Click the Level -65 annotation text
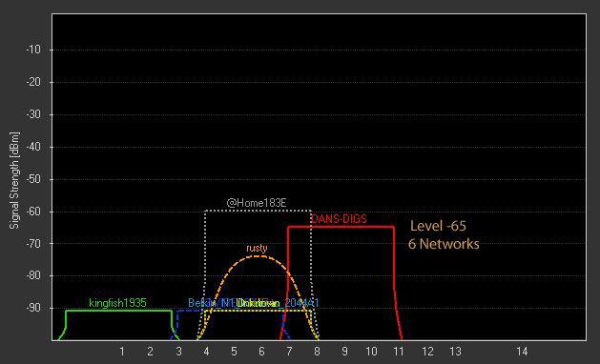 click(438, 226)
